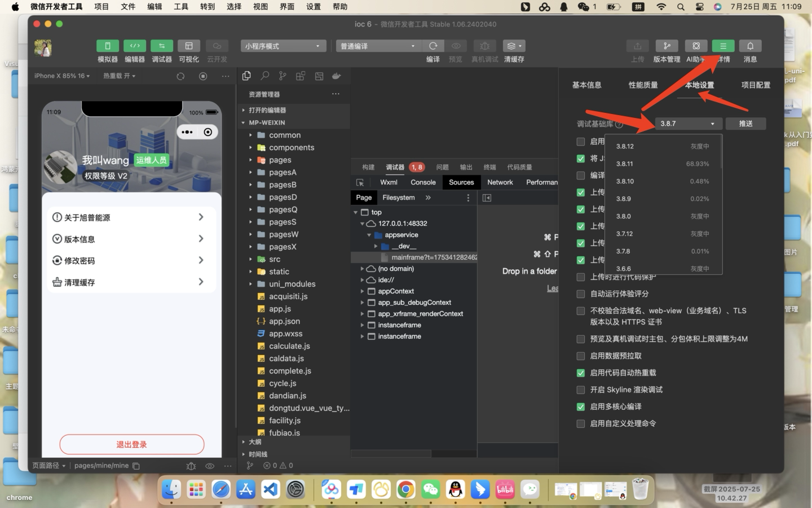This screenshot has width=812, height=508.
Task: Click the capsule close circle button
Action: coord(208,132)
